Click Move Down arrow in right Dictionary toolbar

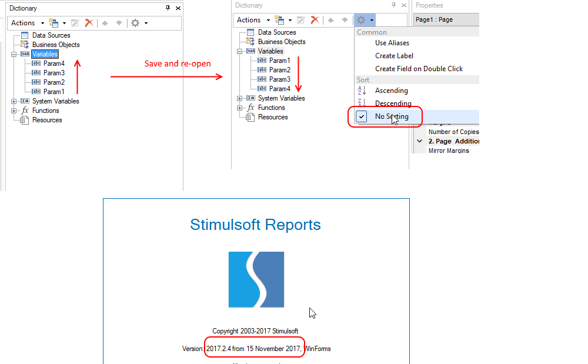click(345, 20)
